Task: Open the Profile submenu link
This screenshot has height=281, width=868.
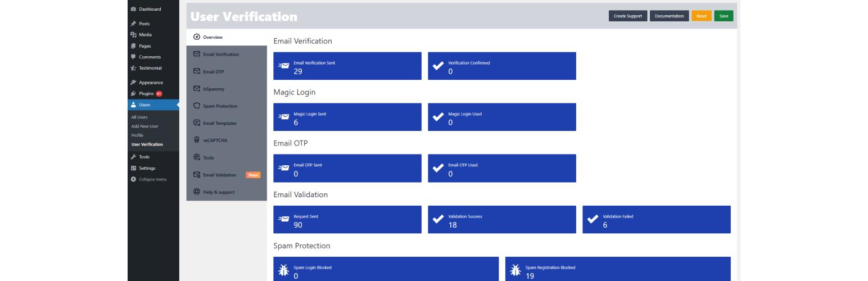Action: [137, 135]
